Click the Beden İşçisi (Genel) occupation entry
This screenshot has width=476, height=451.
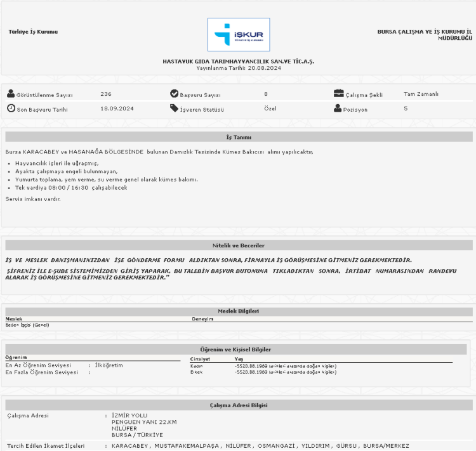coord(27,325)
